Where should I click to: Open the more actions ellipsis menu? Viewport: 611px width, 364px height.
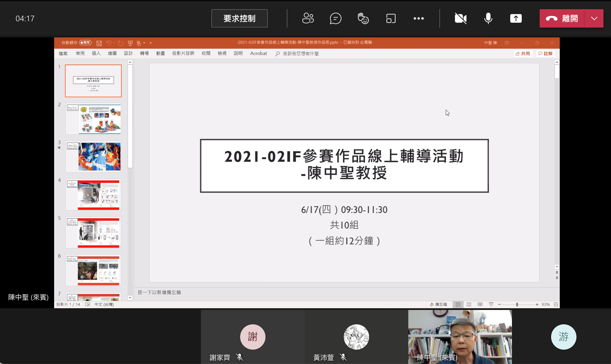419,18
